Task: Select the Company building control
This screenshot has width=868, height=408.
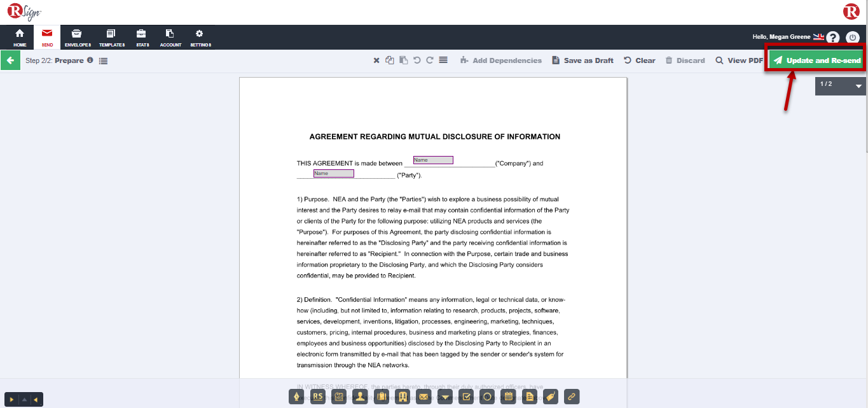Action: pyautogui.click(x=403, y=397)
